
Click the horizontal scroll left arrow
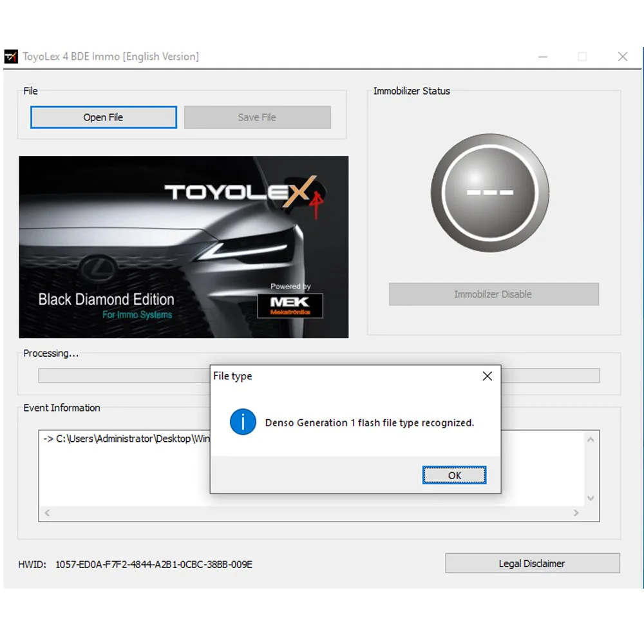coord(47,513)
